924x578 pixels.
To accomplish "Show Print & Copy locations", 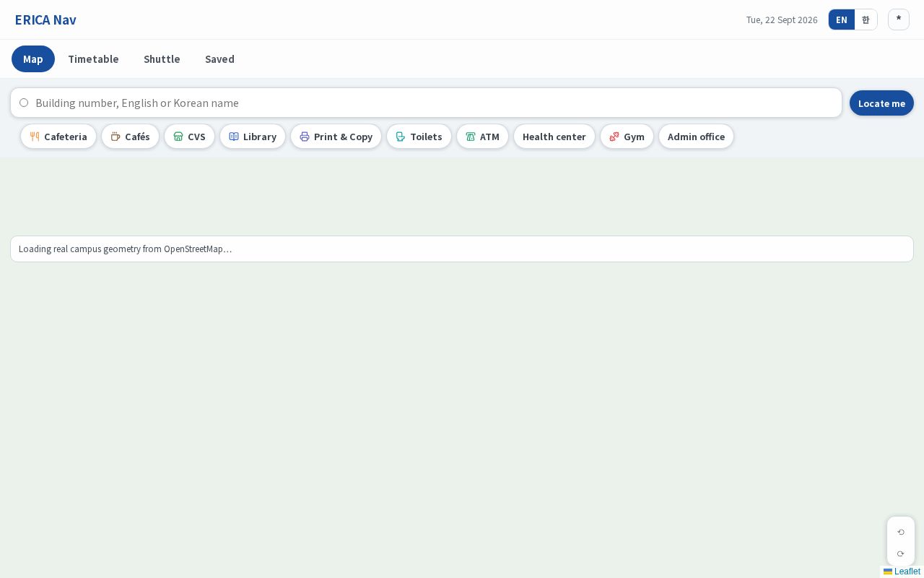I will [336, 137].
